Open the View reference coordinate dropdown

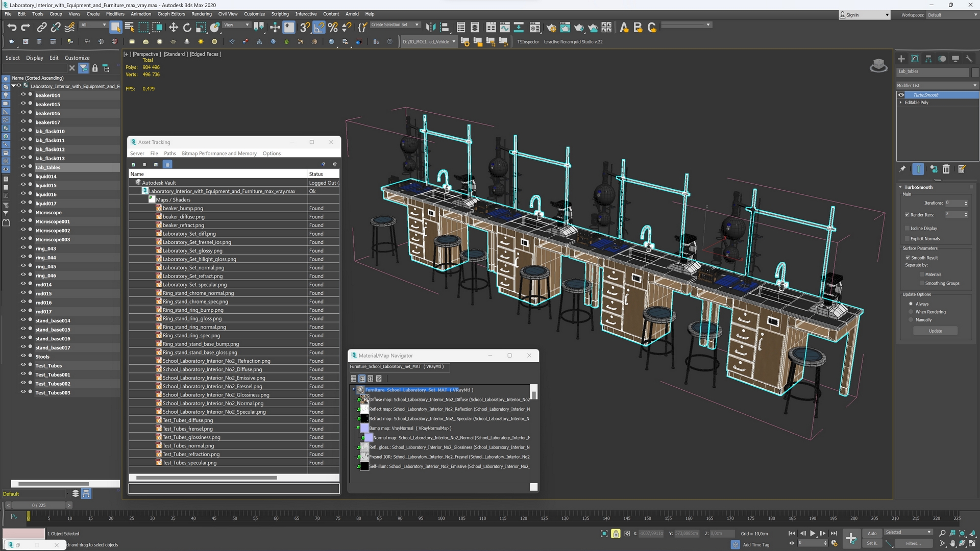tap(236, 24)
